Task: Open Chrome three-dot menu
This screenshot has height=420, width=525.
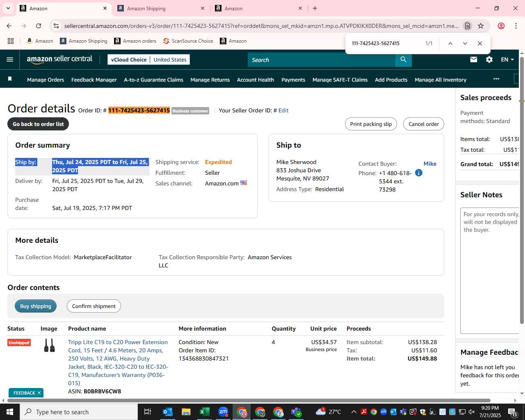Action: click(x=516, y=26)
